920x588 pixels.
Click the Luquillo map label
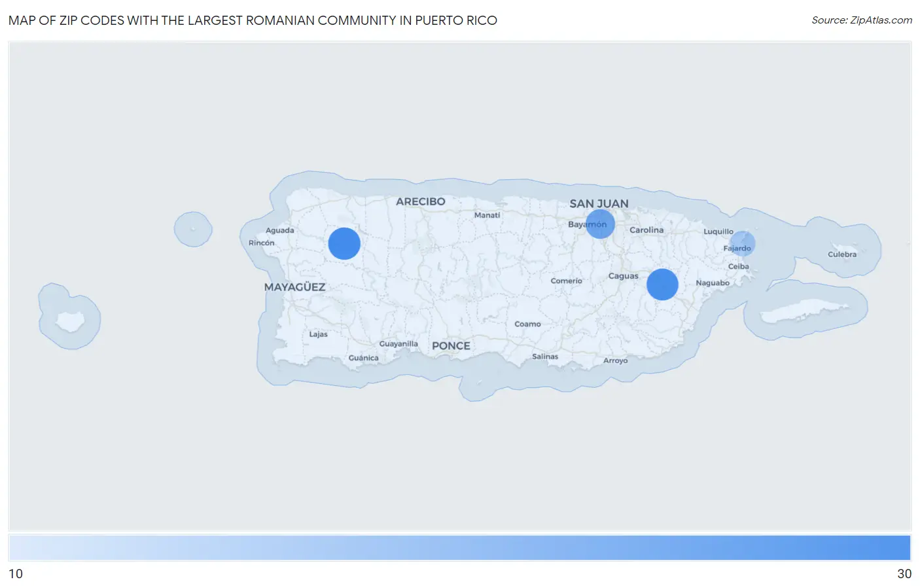click(718, 232)
